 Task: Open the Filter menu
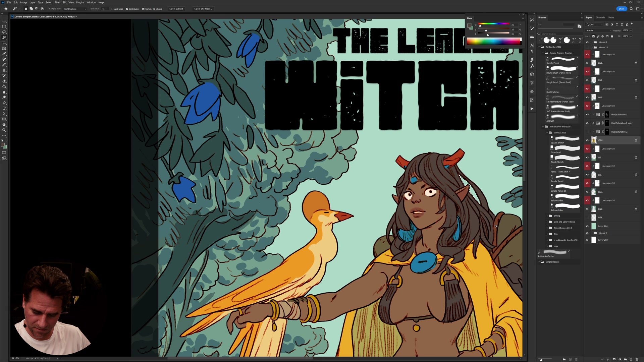[57, 2]
